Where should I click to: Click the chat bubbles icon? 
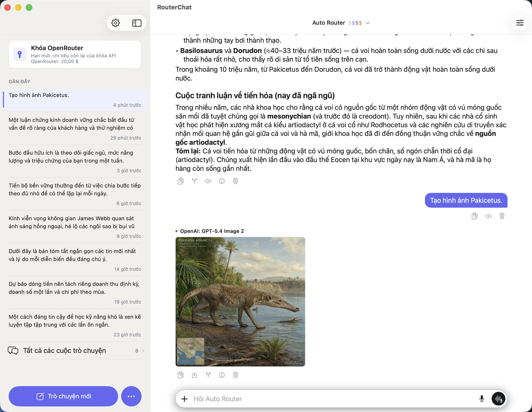(x=13, y=351)
